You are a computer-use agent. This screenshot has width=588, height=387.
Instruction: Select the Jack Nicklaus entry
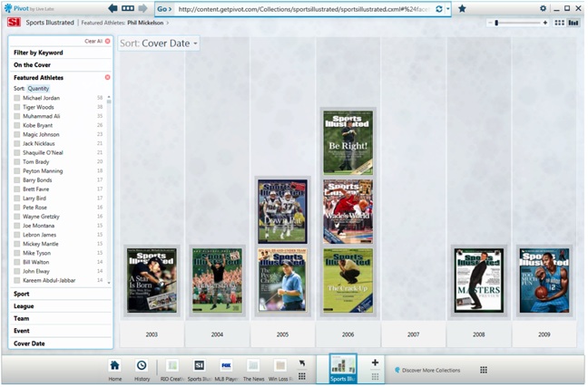(39, 144)
